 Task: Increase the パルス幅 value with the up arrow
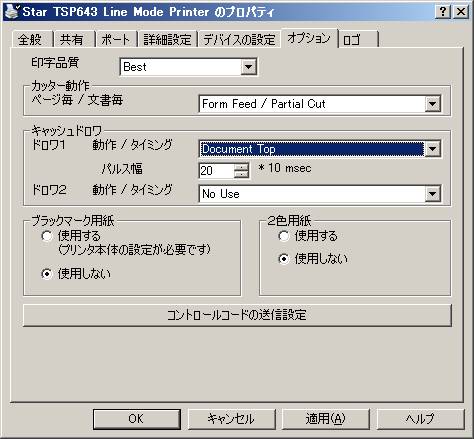[x=241, y=166]
